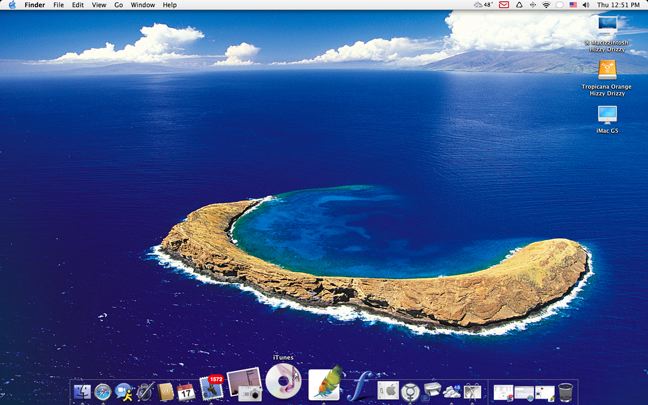Click the triangle eject-style menu bar icon
Viewport: 648px width, 405px height.
pos(519,5)
